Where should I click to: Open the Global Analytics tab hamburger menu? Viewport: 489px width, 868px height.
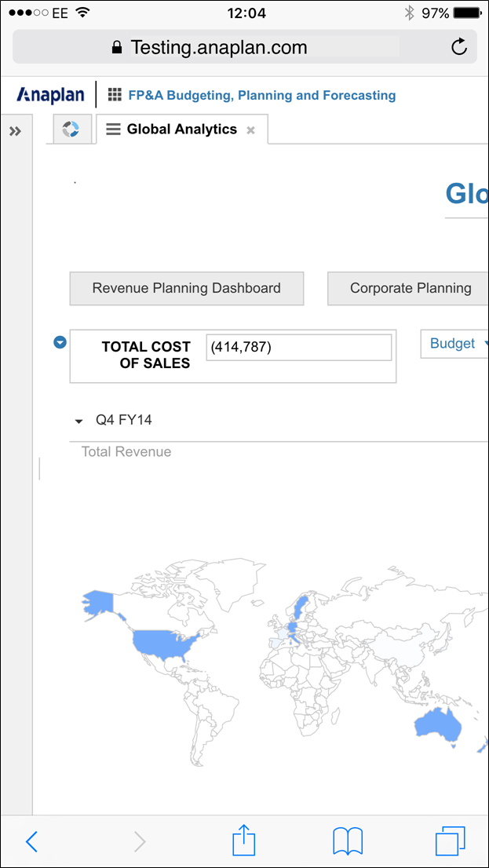[x=113, y=129]
